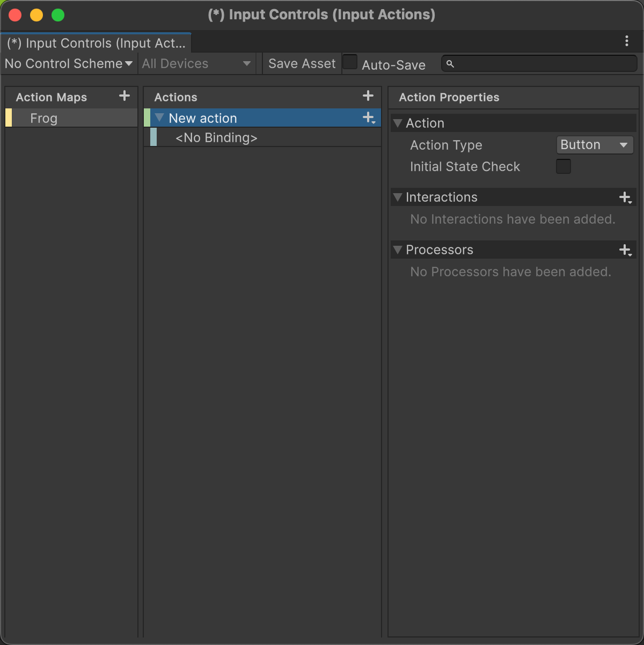This screenshot has height=645, width=644.
Task: Open the window's three-dot options menu
Action: tap(627, 41)
